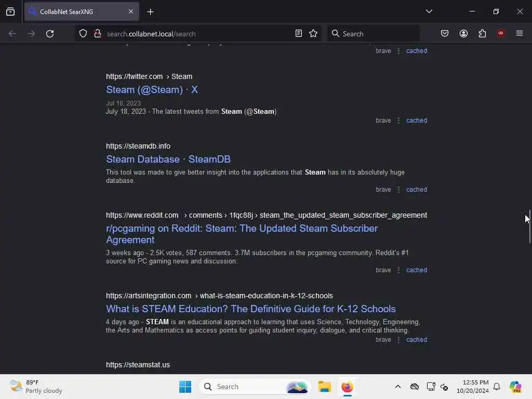The image size is (532, 399).
Task: Close the CollabNet SearXNG tab
Action: pos(130,12)
